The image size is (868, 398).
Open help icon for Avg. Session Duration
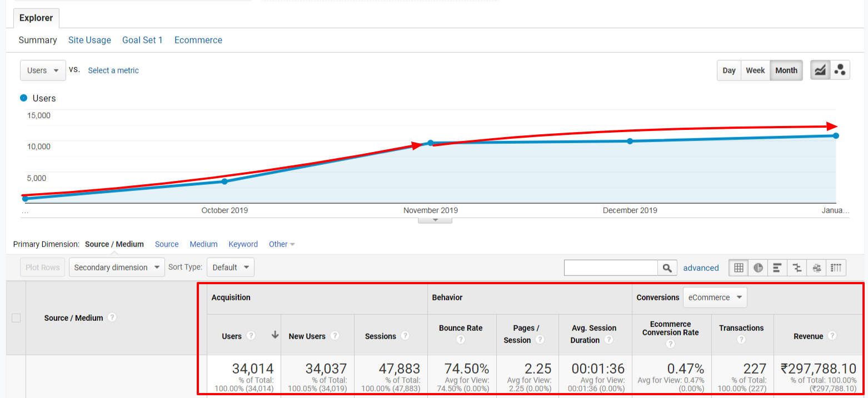click(608, 340)
